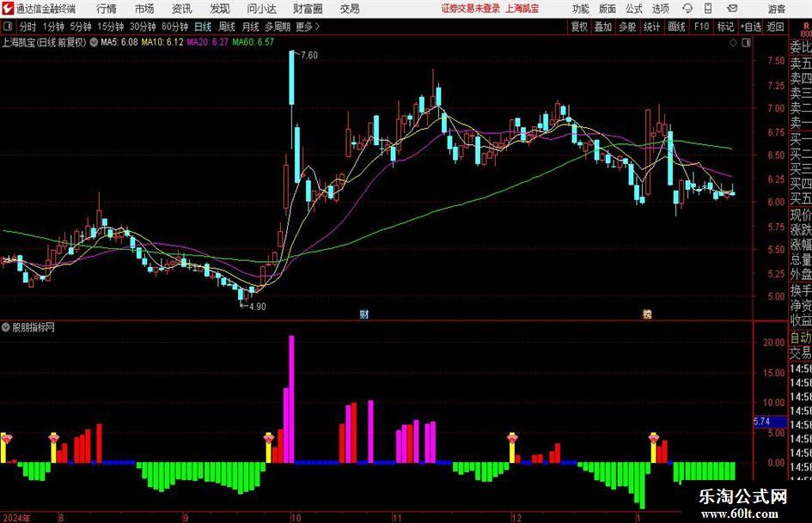The image size is (812, 523).
Task: Switch to the 5分钟 period tab
Action: pyautogui.click(x=81, y=27)
